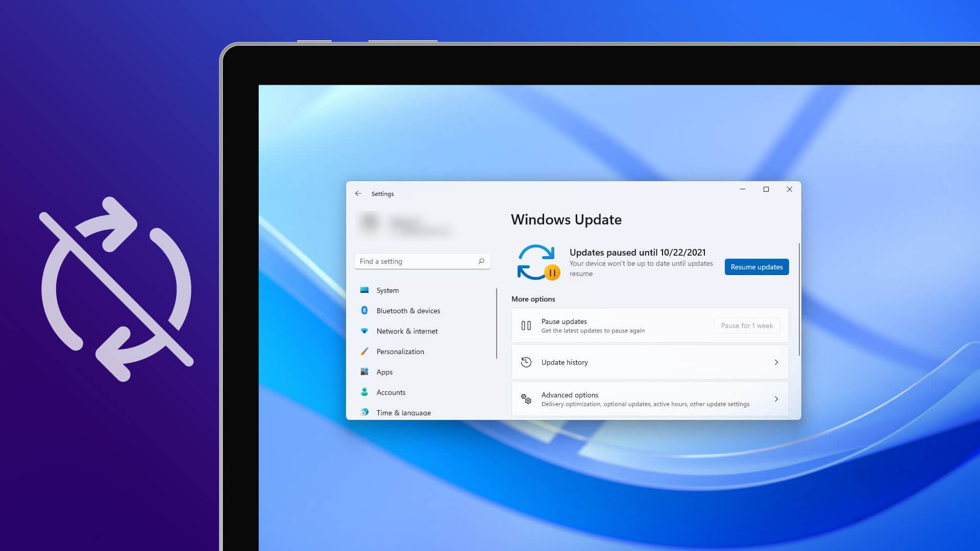Click the System monitor icon in sidebar
The width and height of the screenshot is (980, 551).
pos(364,290)
